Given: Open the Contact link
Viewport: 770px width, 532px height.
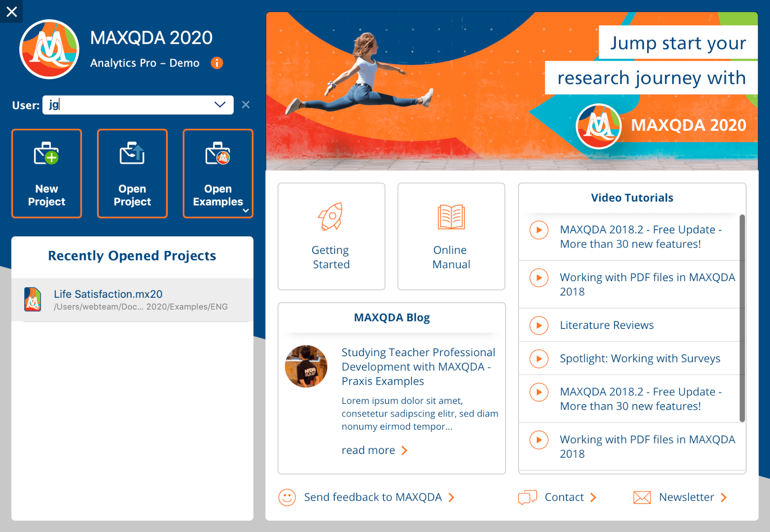Looking at the screenshot, I should tap(564, 497).
